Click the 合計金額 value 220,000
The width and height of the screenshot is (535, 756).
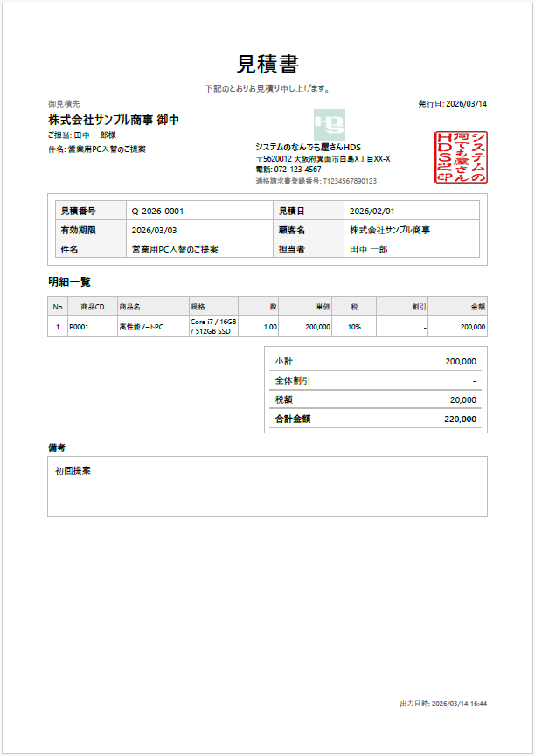click(460, 420)
